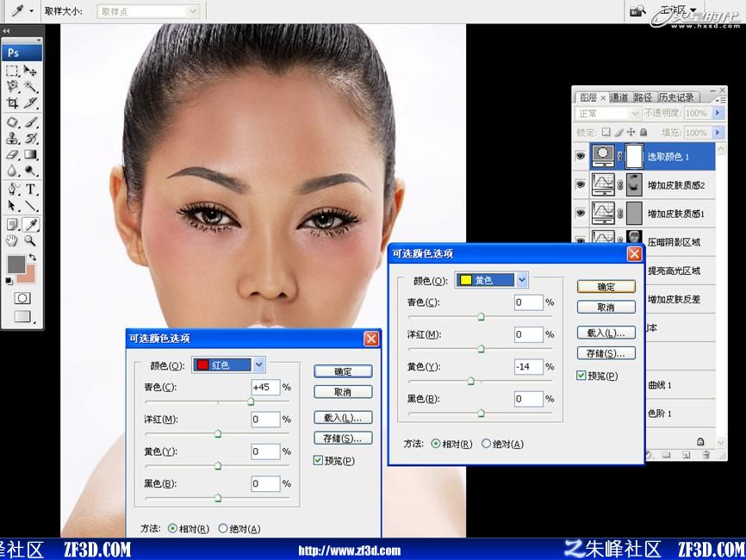The height and width of the screenshot is (560, 746).
Task: Select the Gradient tool
Action: pyautogui.click(x=31, y=154)
